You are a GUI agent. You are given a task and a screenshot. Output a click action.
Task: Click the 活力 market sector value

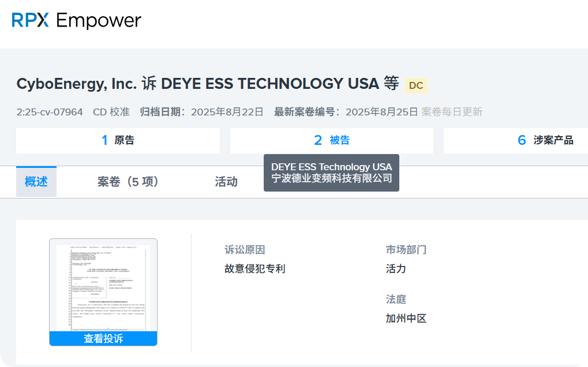point(396,269)
